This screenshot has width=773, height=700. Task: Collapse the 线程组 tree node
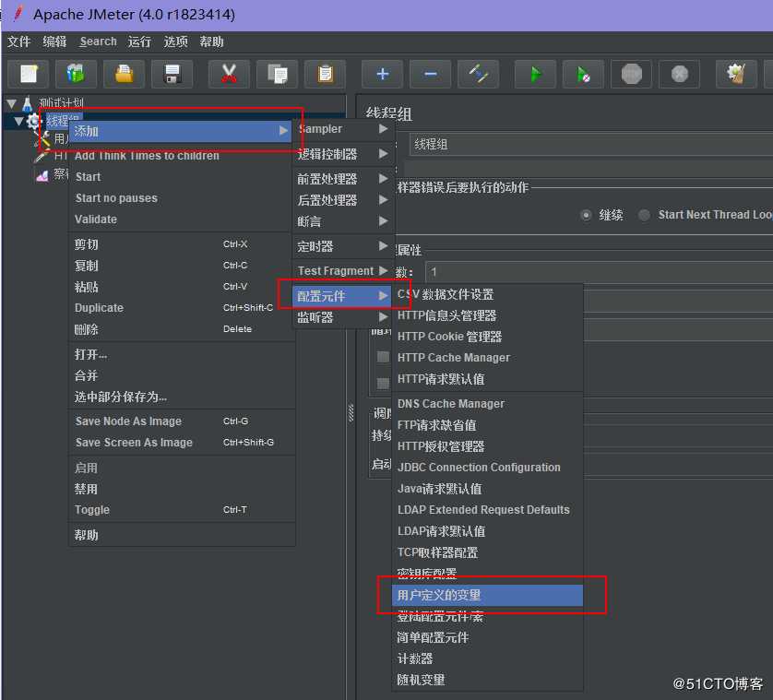(x=18, y=121)
